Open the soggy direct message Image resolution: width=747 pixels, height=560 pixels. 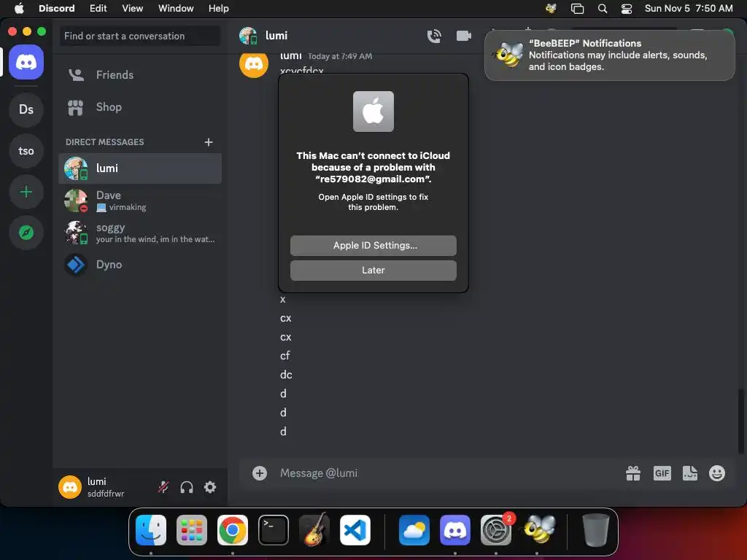point(140,233)
